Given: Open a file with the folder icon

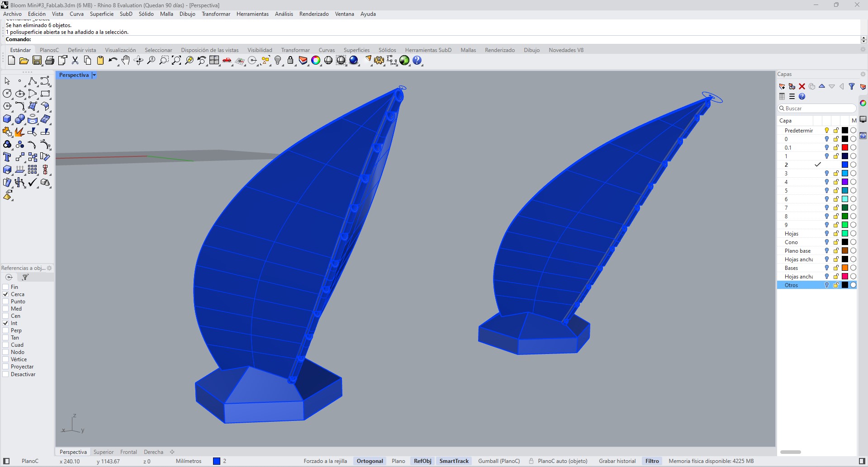Looking at the screenshot, I should (24, 60).
